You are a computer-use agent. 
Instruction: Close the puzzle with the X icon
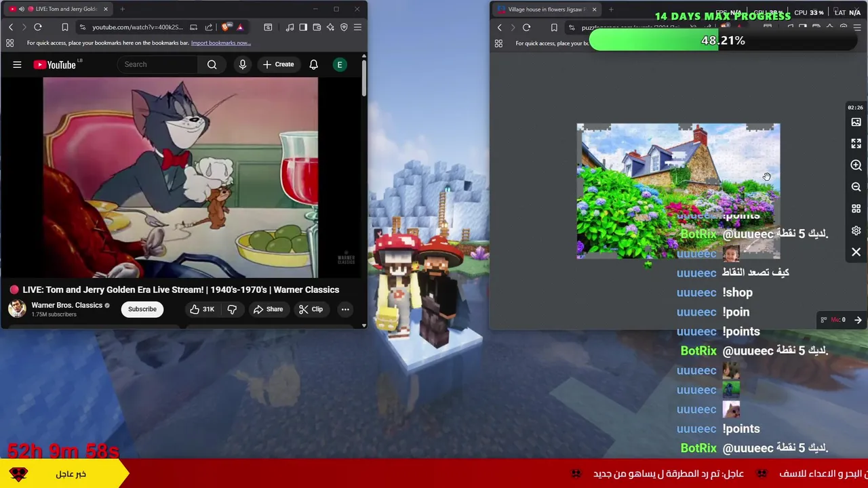click(856, 252)
